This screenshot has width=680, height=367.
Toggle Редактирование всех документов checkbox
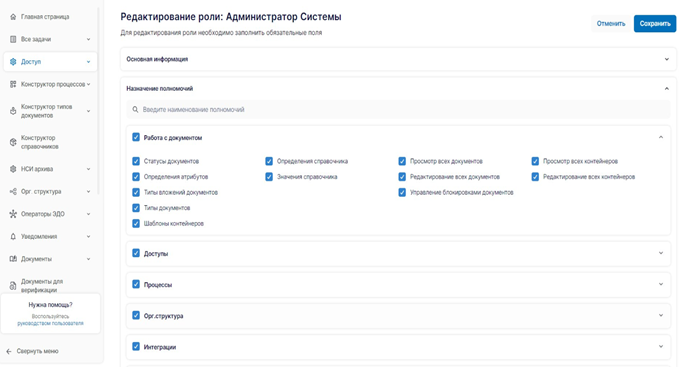point(402,177)
